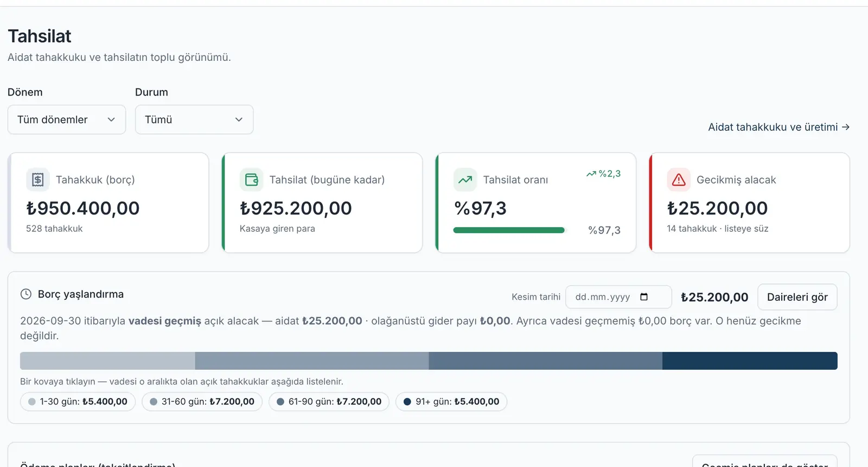Click the Borç yaşlandırma heading

pos(81,294)
